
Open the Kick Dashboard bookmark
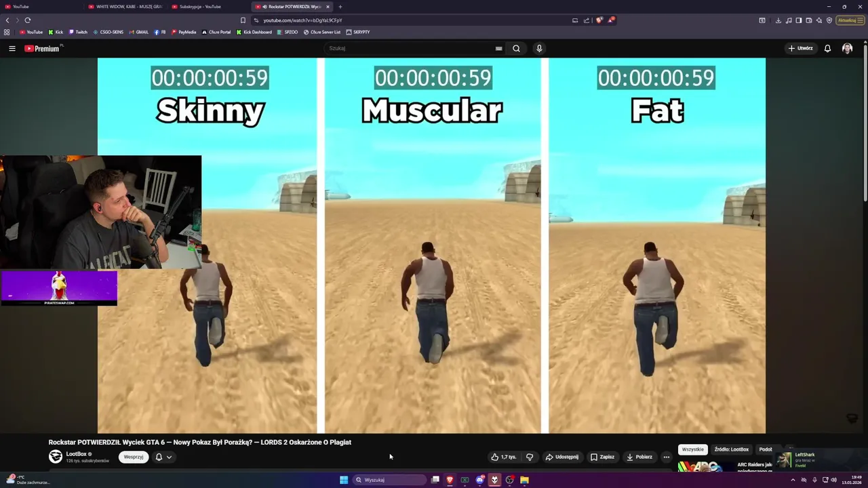click(x=254, y=32)
